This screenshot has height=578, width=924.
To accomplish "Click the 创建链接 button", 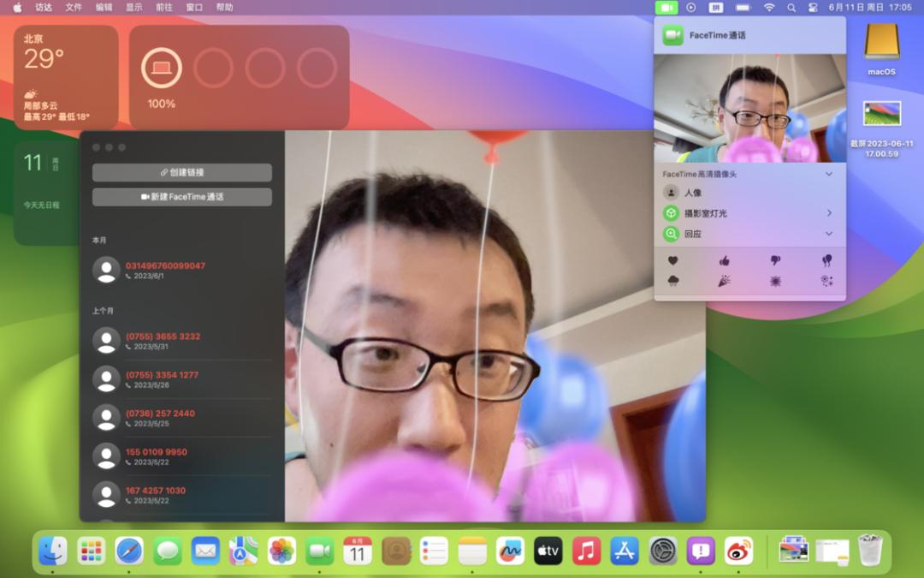I will (x=182, y=172).
